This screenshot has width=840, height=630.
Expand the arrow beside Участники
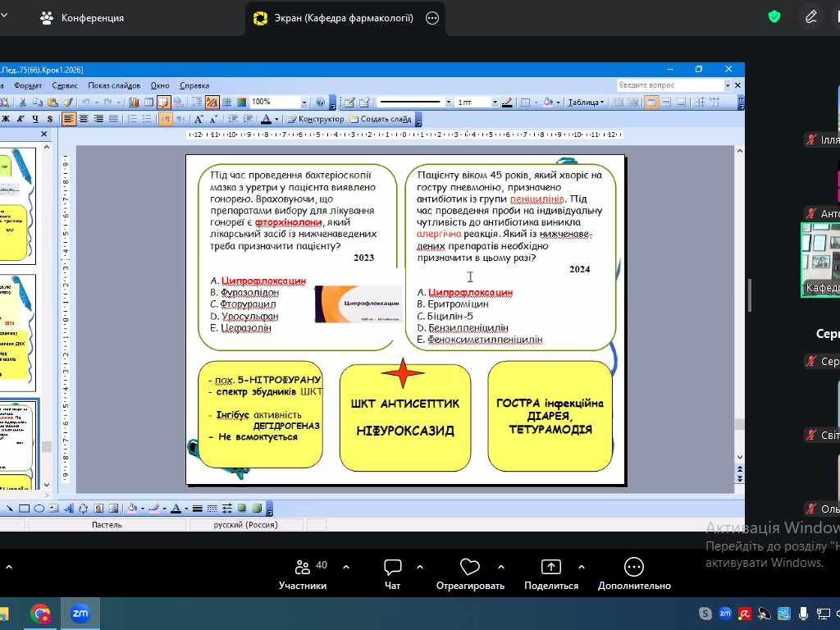pyautogui.click(x=346, y=567)
